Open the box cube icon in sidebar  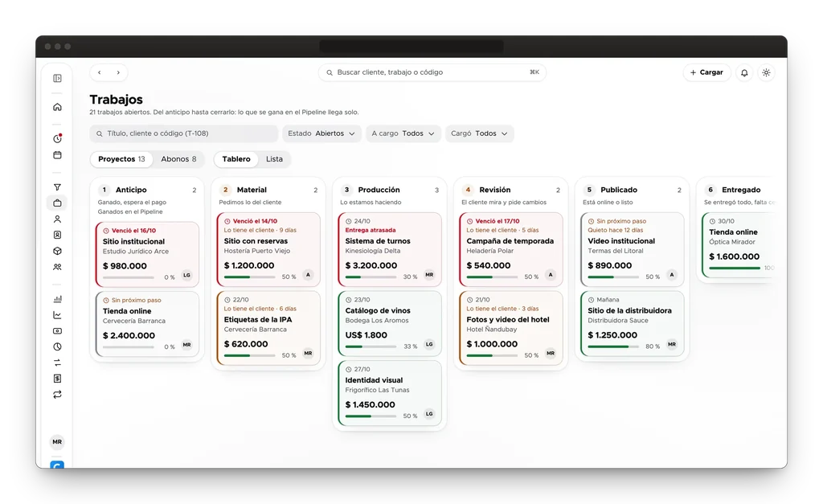click(57, 251)
